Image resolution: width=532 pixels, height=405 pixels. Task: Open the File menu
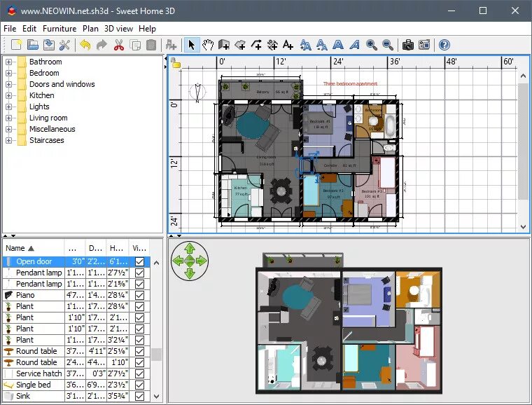pos(10,29)
